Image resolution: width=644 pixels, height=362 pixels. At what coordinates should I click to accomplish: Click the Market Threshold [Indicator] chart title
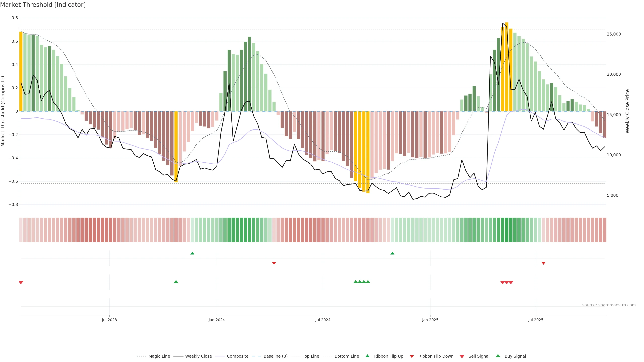coord(43,5)
